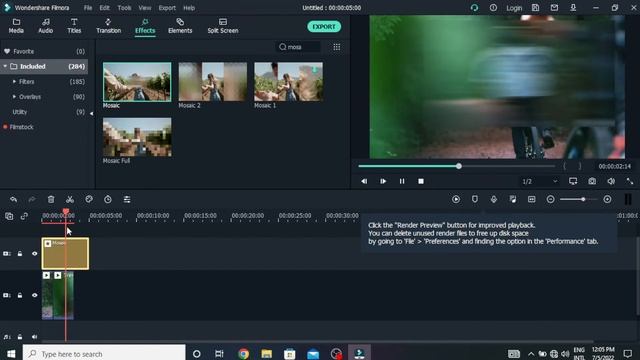The image size is (640, 360).
Task: Click the Login button
Action: (x=514, y=8)
